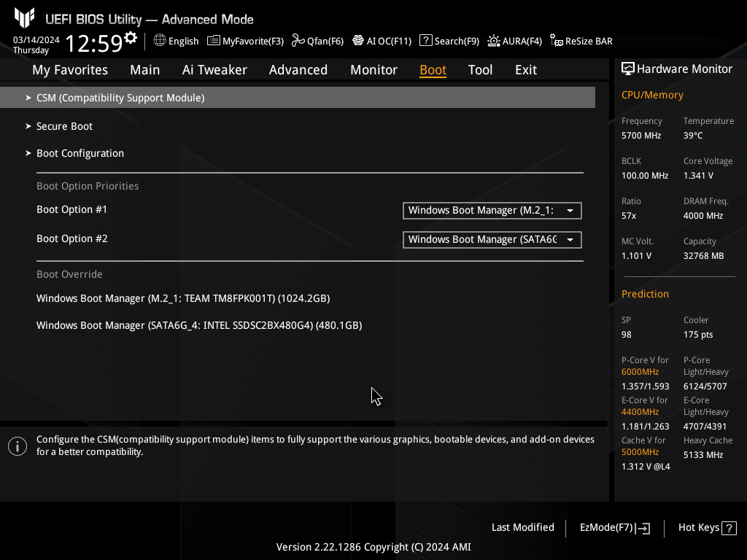The height and width of the screenshot is (560, 747).
Task: Click 1.101 V MC voltage value
Action: (x=636, y=256)
